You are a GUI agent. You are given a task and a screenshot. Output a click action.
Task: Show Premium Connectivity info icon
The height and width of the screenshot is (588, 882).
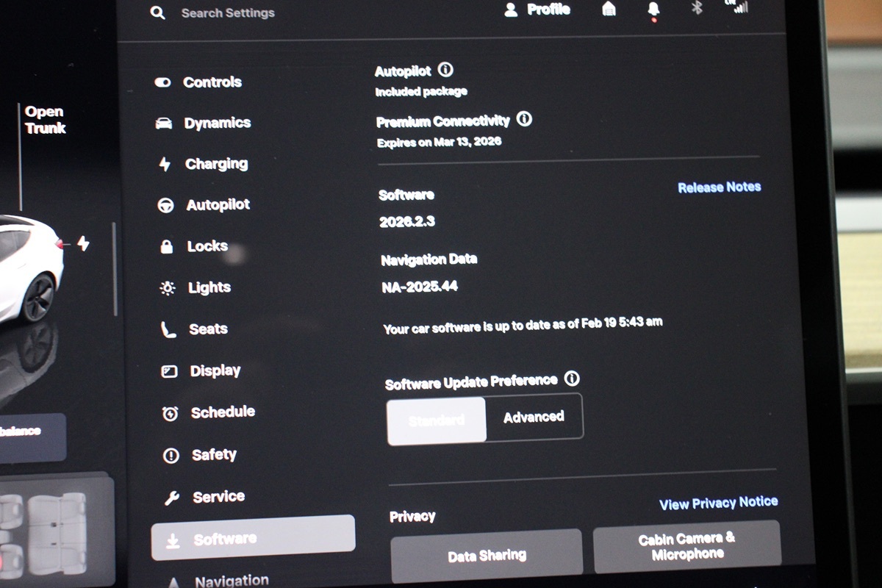point(524,119)
